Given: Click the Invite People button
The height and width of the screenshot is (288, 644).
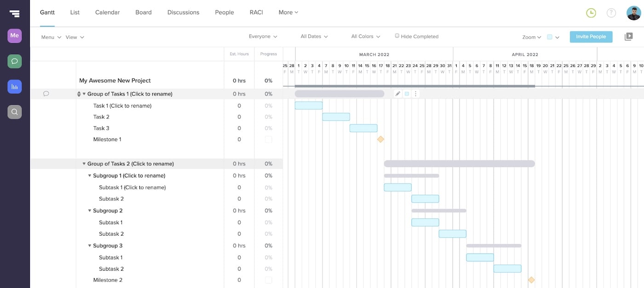Looking at the screenshot, I should point(591,36).
